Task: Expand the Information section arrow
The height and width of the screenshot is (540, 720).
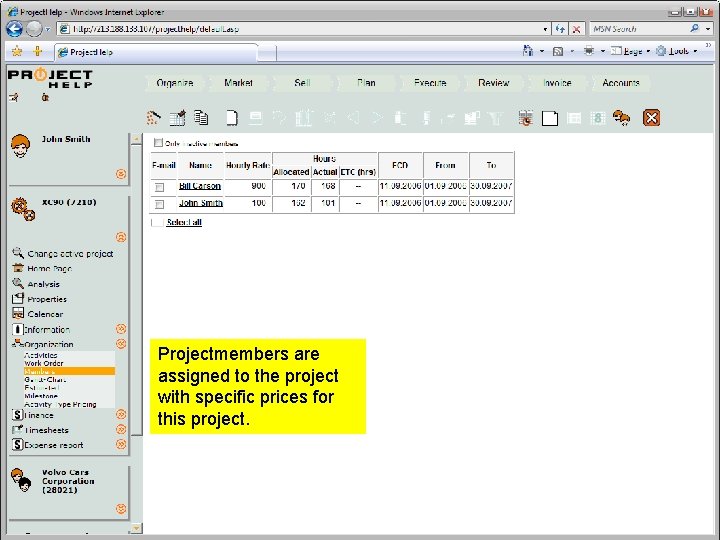Action: (x=121, y=329)
